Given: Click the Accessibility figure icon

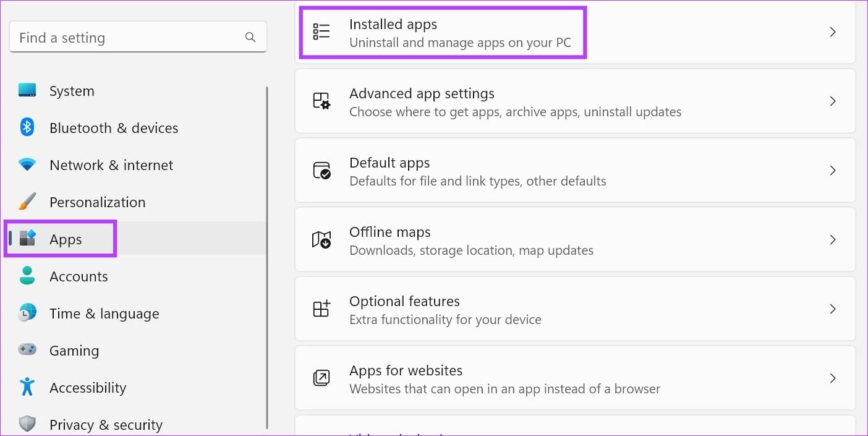Looking at the screenshot, I should coord(27,387).
